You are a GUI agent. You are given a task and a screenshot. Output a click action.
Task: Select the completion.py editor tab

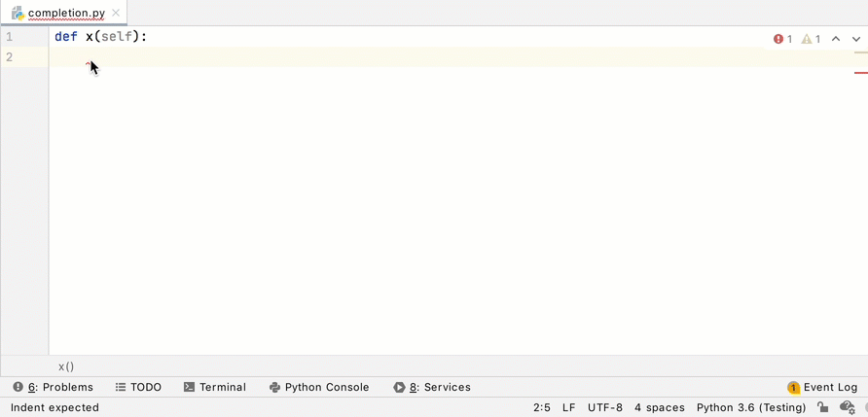pos(65,14)
